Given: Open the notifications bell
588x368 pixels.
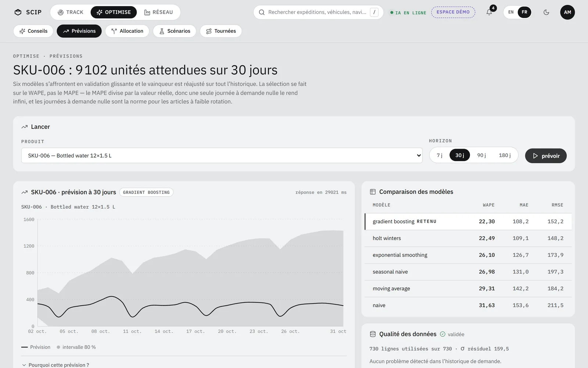Looking at the screenshot, I should click(x=489, y=12).
